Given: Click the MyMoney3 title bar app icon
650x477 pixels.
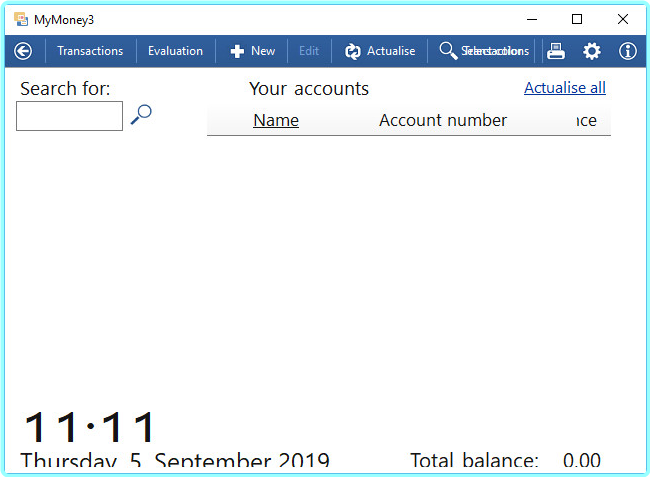Looking at the screenshot, I should [x=20, y=19].
